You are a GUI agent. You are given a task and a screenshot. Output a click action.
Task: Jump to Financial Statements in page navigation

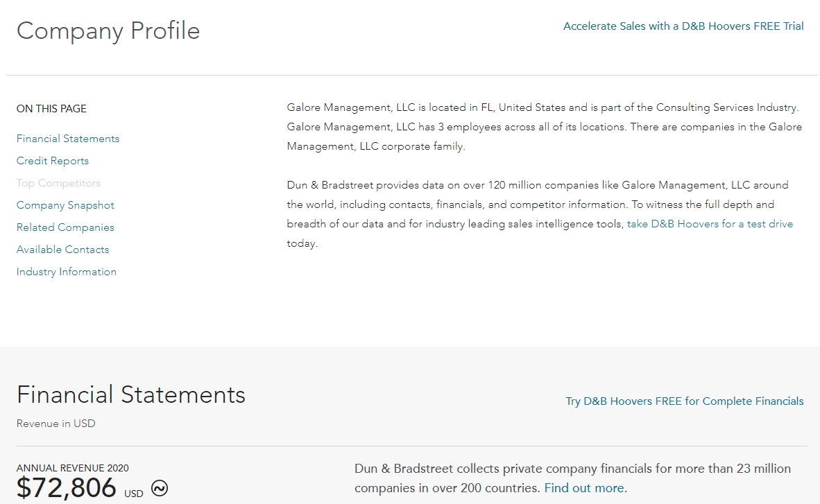tap(68, 139)
